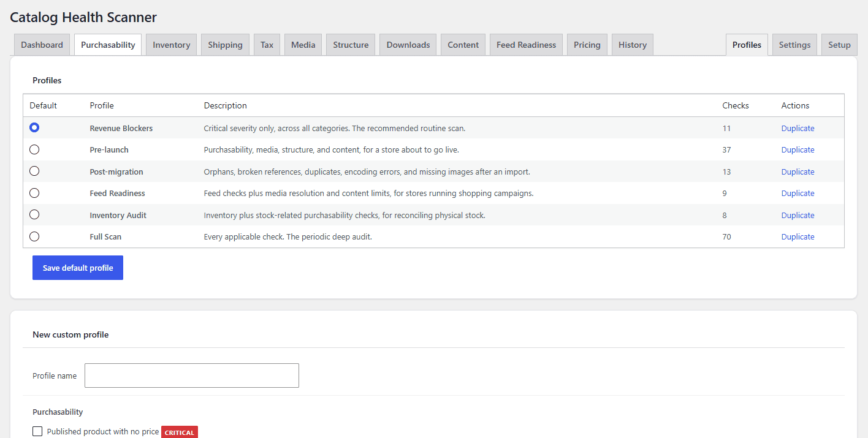Click the 'Revenue Blockers' profile name
Image resolution: width=868 pixels, height=438 pixels.
(121, 128)
